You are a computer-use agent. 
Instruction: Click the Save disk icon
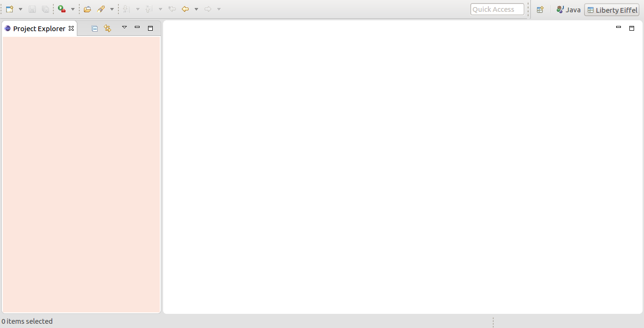[32, 9]
